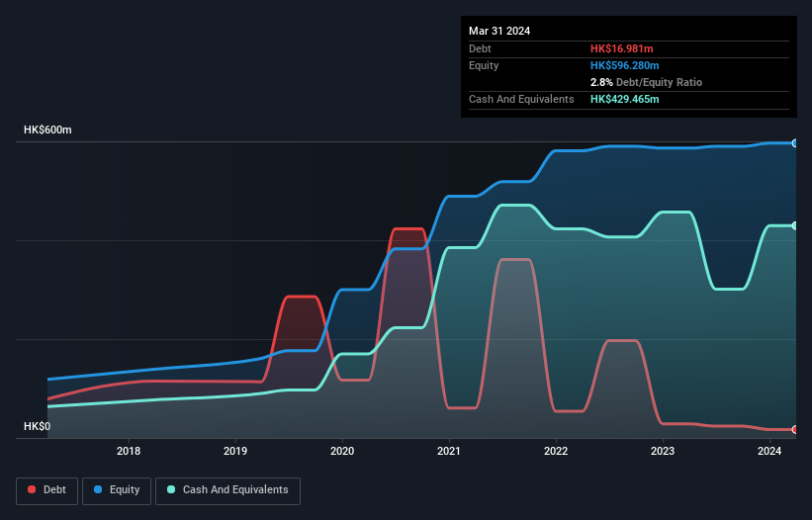Click the 2018 x-axis label
Image resolution: width=812 pixels, height=520 pixels.
pyautogui.click(x=129, y=451)
